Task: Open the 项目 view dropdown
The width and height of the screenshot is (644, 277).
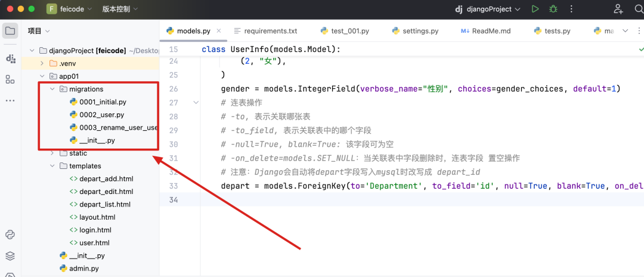Action: (x=39, y=31)
